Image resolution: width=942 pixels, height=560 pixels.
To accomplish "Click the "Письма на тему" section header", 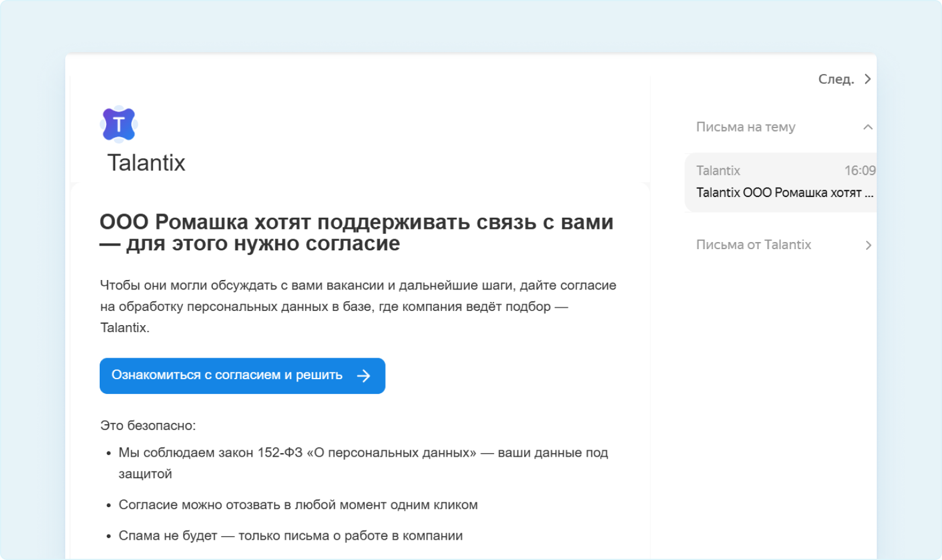I will [x=746, y=127].
